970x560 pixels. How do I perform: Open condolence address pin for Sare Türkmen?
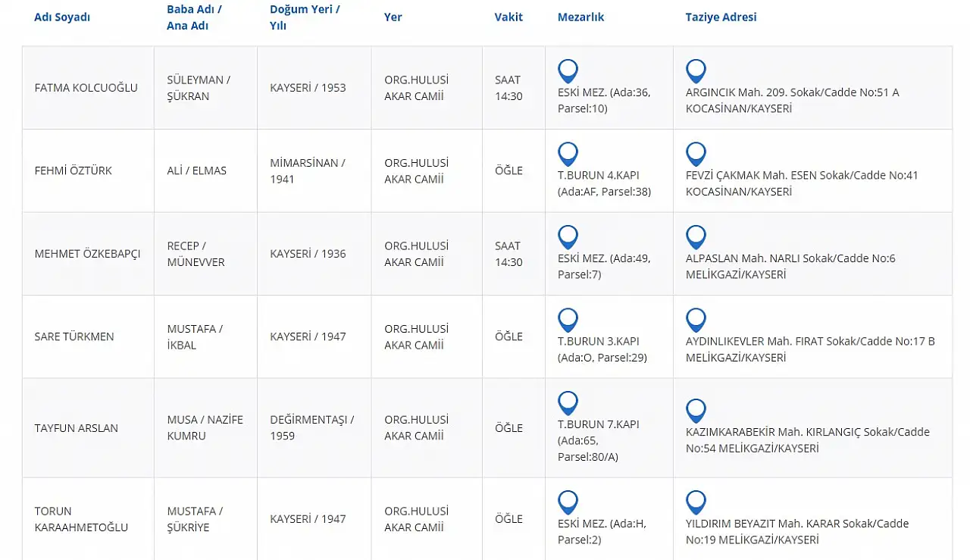point(696,320)
